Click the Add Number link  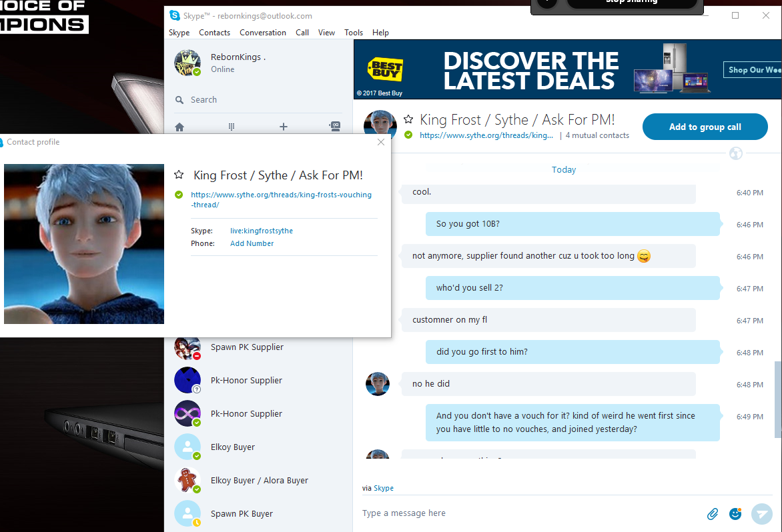(252, 243)
